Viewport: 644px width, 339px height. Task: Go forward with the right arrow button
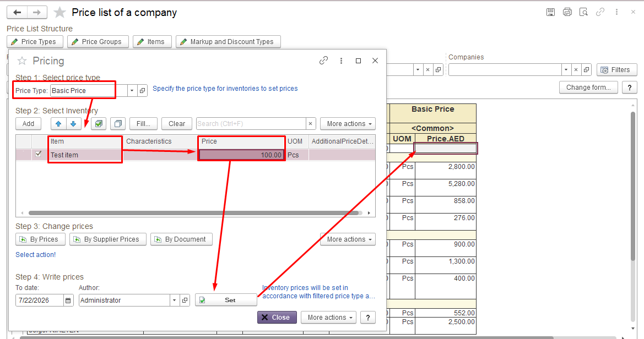pos(37,12)
